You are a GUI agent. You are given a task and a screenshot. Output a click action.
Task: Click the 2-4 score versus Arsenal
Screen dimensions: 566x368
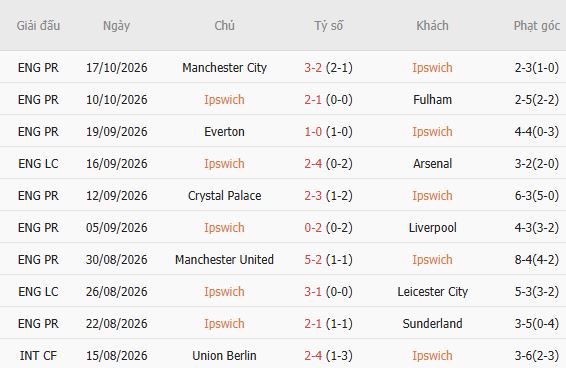313,164
